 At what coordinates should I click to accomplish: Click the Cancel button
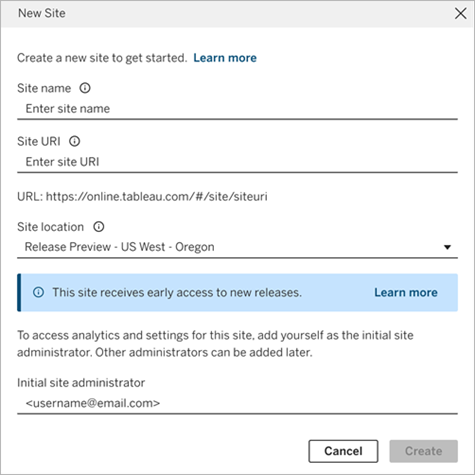[343, 451]
